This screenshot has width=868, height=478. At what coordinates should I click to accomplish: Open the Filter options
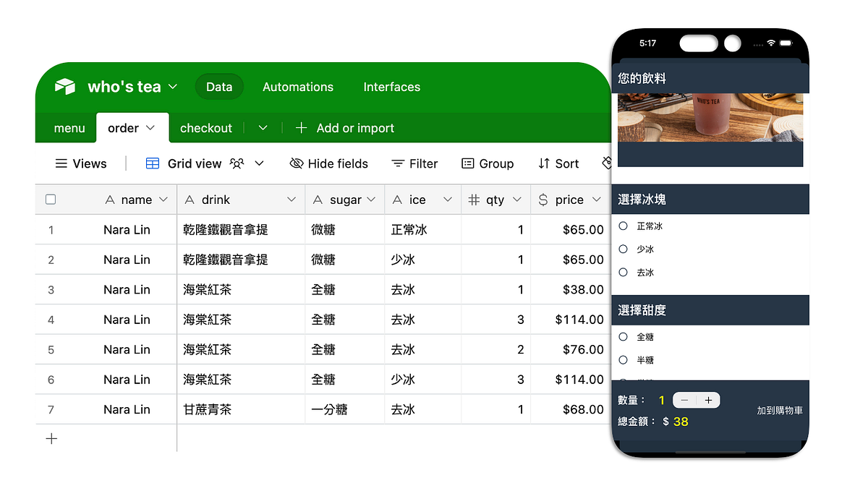tap(414, 163)
